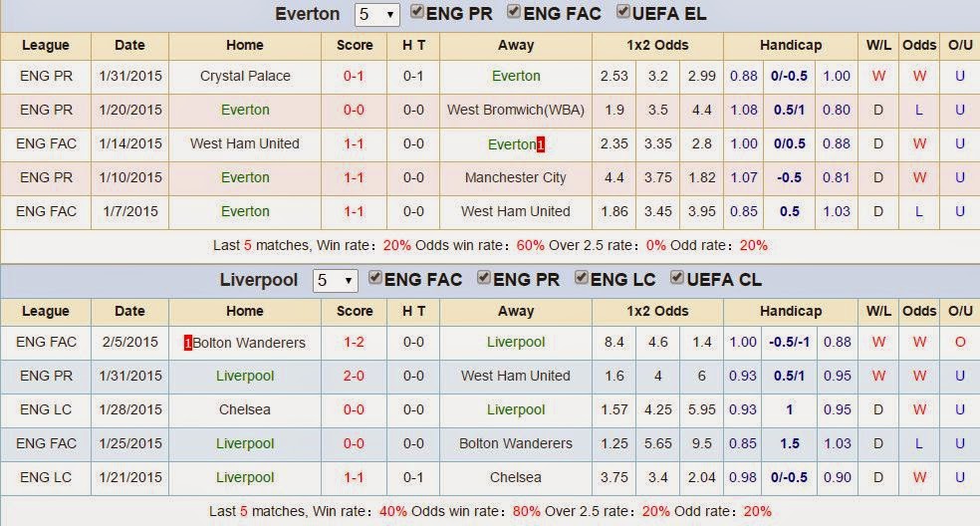
Task: Toggle Liverpool's ENG LC checkbox
Action: [582, 277]
